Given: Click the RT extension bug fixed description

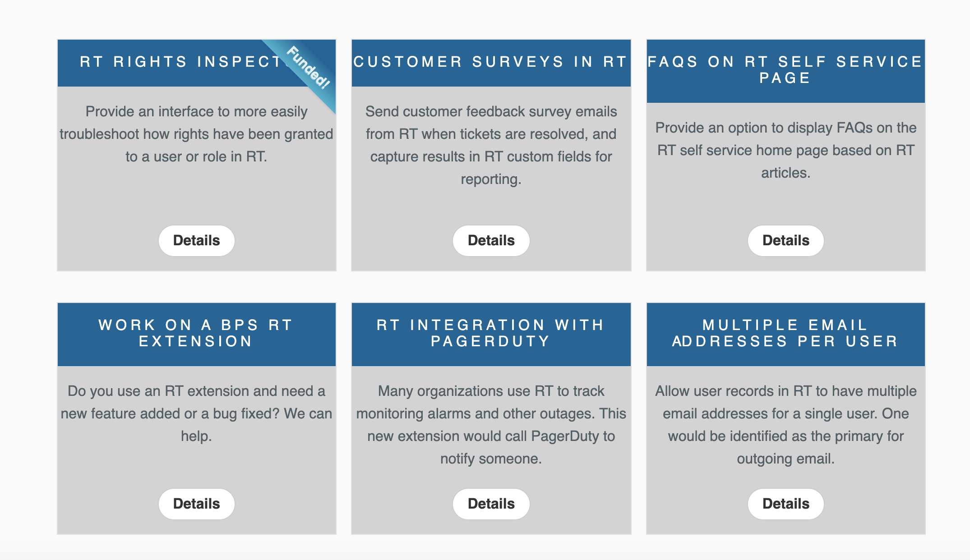Looking at the screenshot, I should click(196, 413).
